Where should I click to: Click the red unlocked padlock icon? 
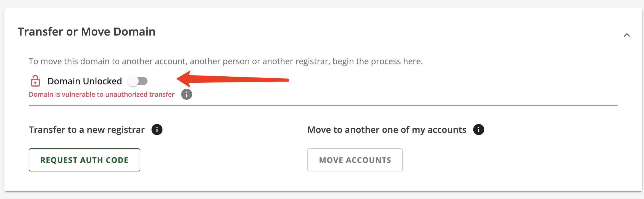[x=35, y=81]
